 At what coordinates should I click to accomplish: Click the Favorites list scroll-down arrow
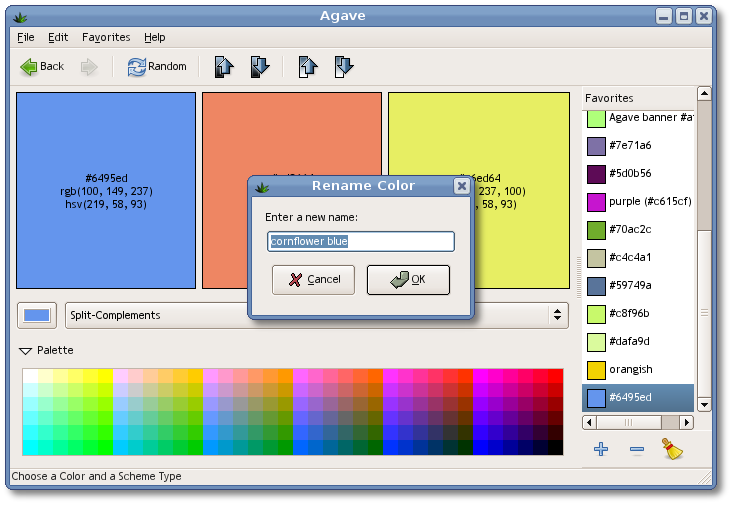(x=704, y=404)
